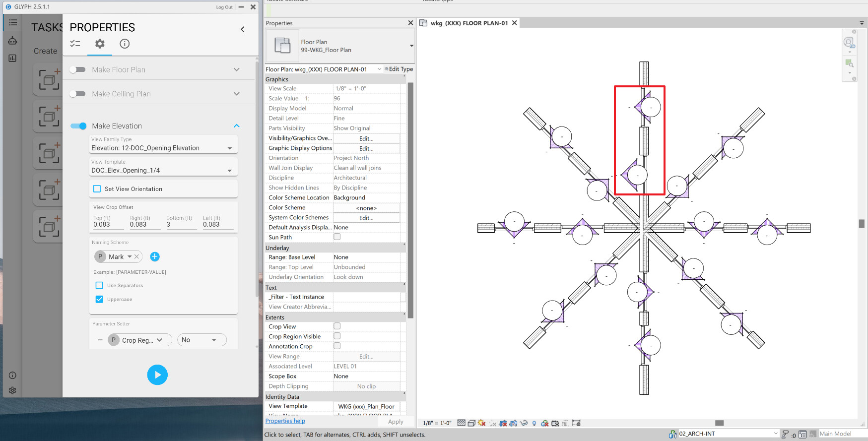Open the chart dashboard icon in Glyph sidebar
The height and width of the screenshot is (441, 868).
12,58
